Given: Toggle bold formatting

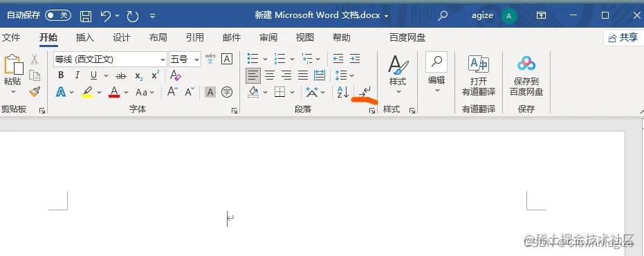Looking at the screenshot, I should (x=61, y=75).
